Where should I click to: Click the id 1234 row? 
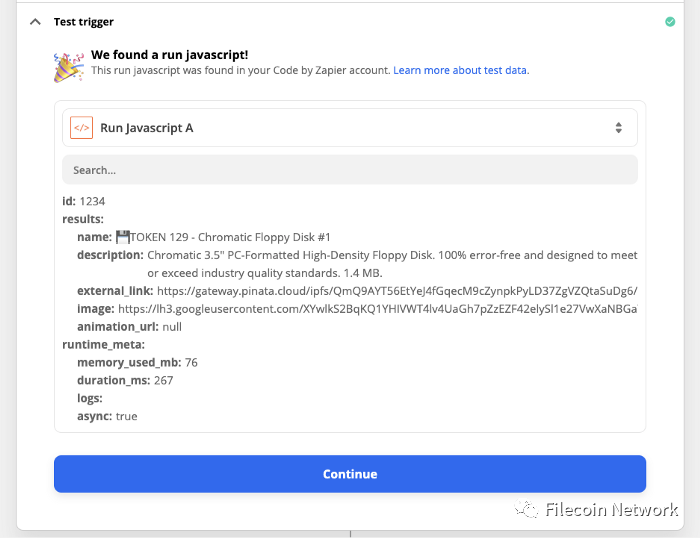coord(83,201)
